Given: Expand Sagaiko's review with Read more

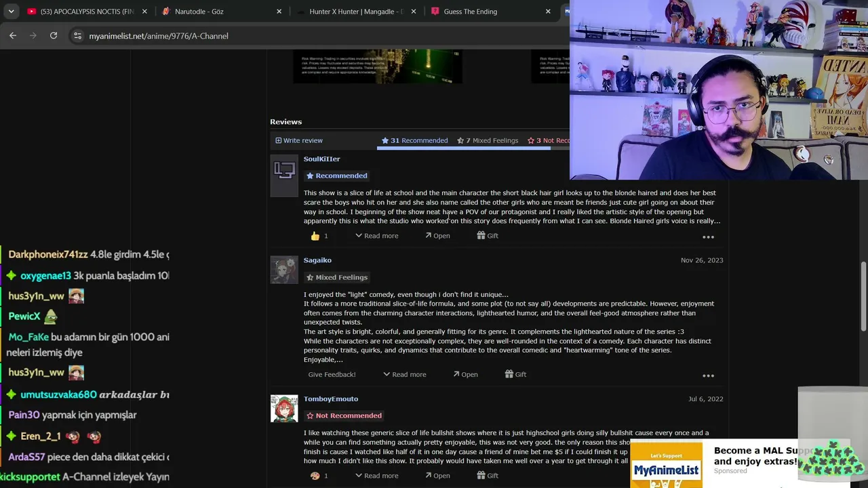Looking at the screenshot, I should (x=405, y=374).
